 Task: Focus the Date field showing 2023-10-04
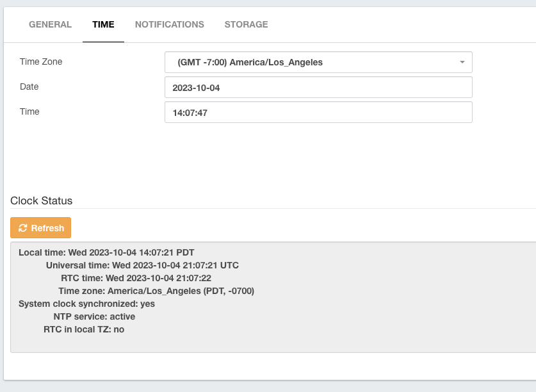click(319, 87)
